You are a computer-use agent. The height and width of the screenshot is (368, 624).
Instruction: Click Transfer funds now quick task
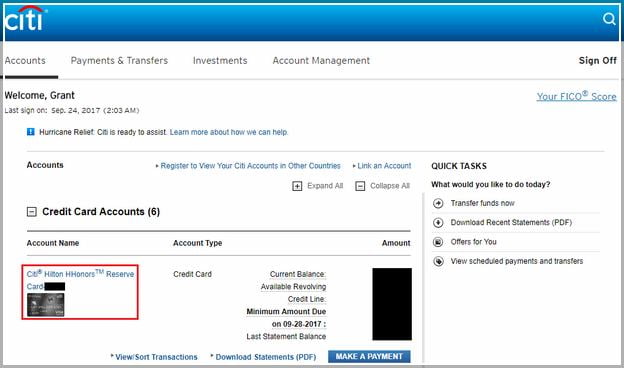click(482, 203)
